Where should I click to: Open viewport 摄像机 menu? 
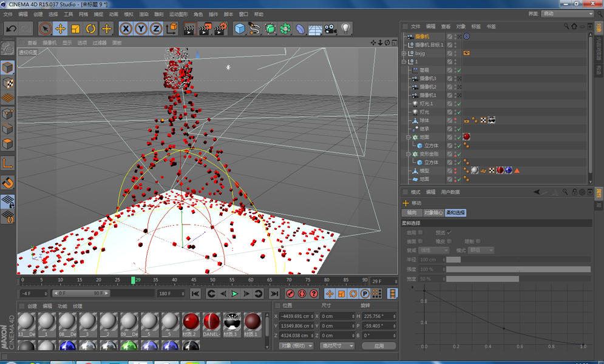click(49, 42)
